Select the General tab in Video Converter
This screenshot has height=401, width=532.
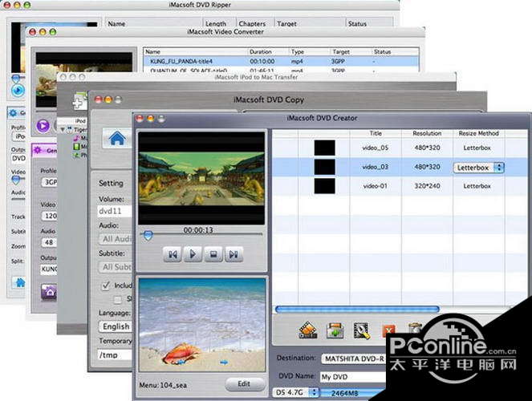click(44, 150)
